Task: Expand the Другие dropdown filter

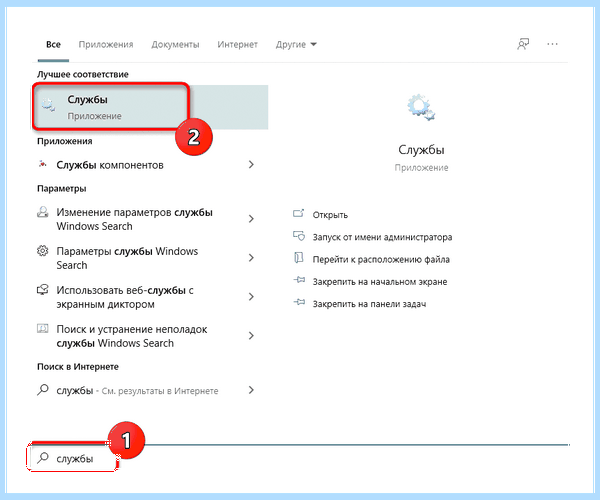Action: 296,44
